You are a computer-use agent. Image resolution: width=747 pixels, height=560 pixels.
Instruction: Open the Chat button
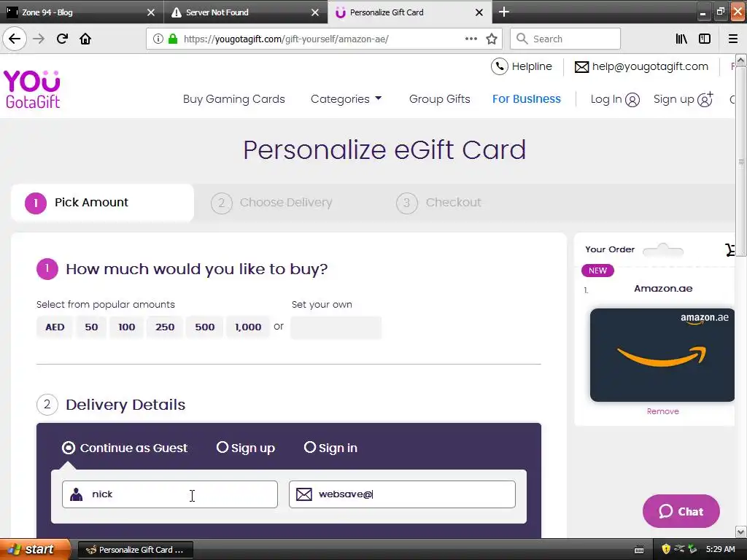(681, 511)
